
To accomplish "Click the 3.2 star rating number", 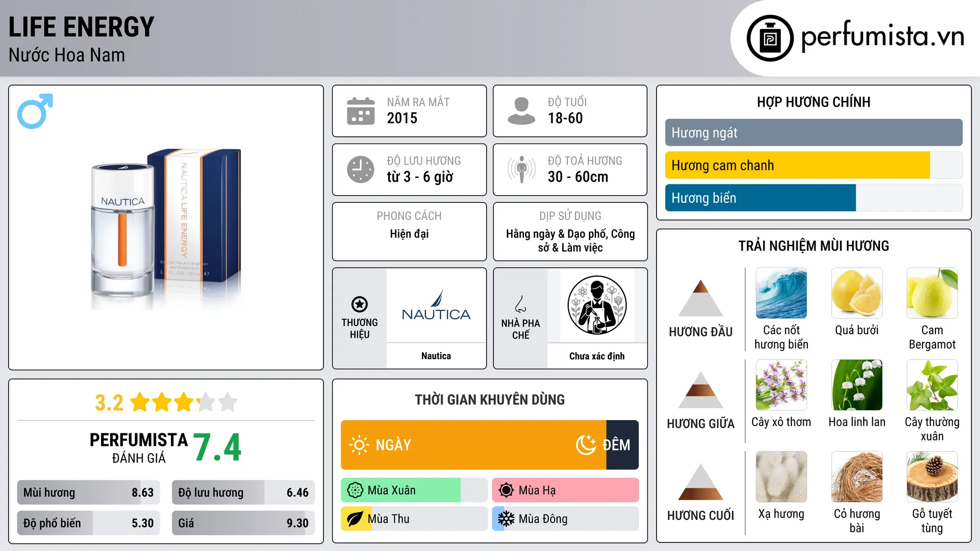I will [x=109, y=403].
